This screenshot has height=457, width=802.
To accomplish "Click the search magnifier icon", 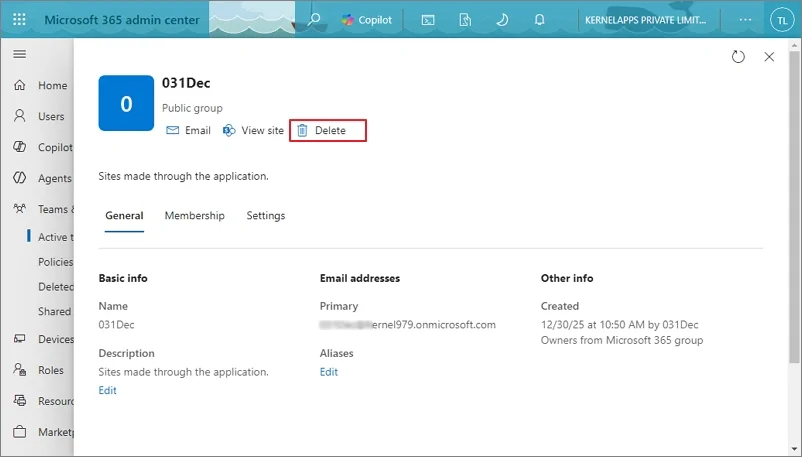I will pyautogui.click(x=314, y=19).
